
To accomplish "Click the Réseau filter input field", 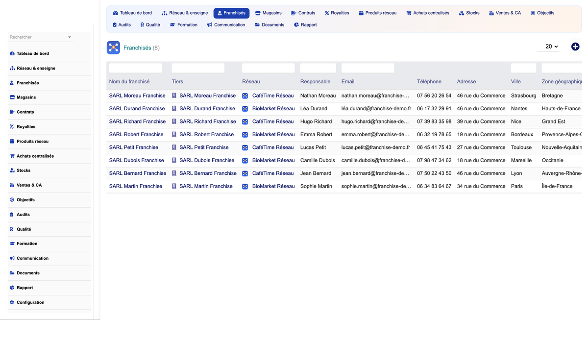I will pyautogui.click(x=269, y=68).
